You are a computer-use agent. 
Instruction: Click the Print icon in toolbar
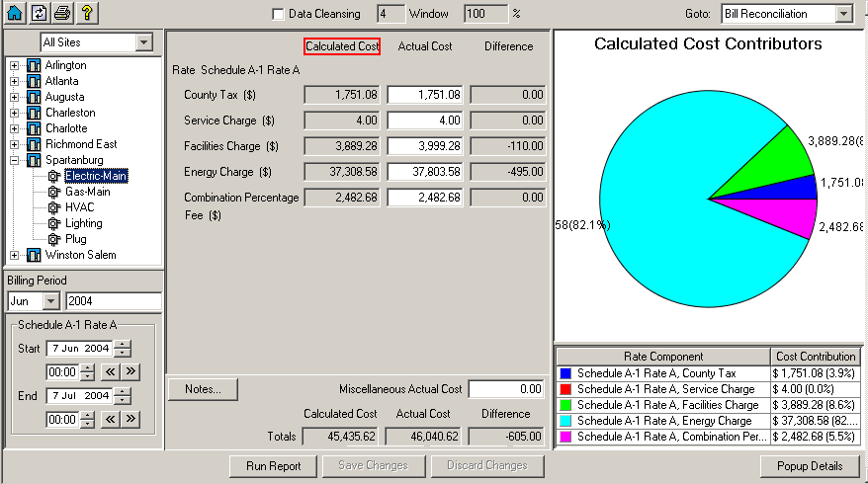click(x=62, y=14)
